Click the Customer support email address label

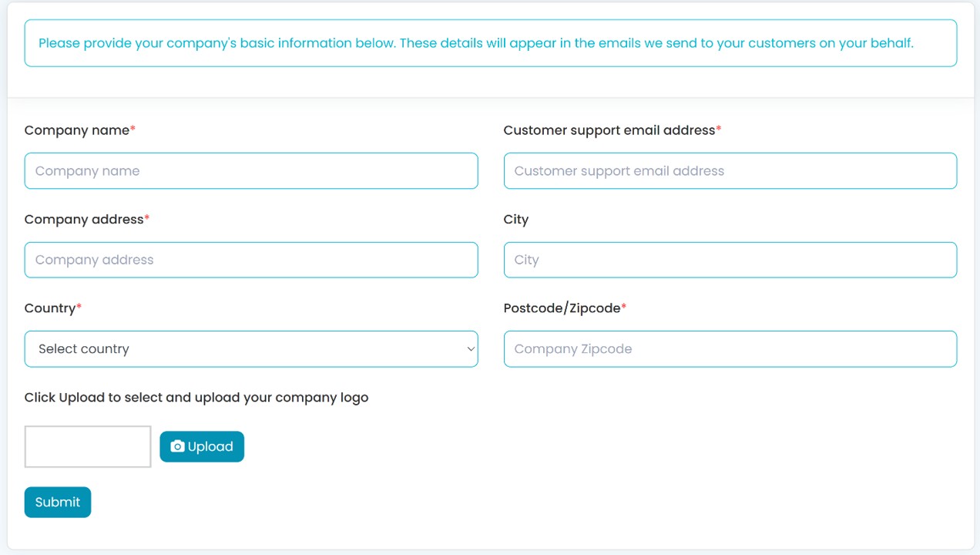pos(609,130)
